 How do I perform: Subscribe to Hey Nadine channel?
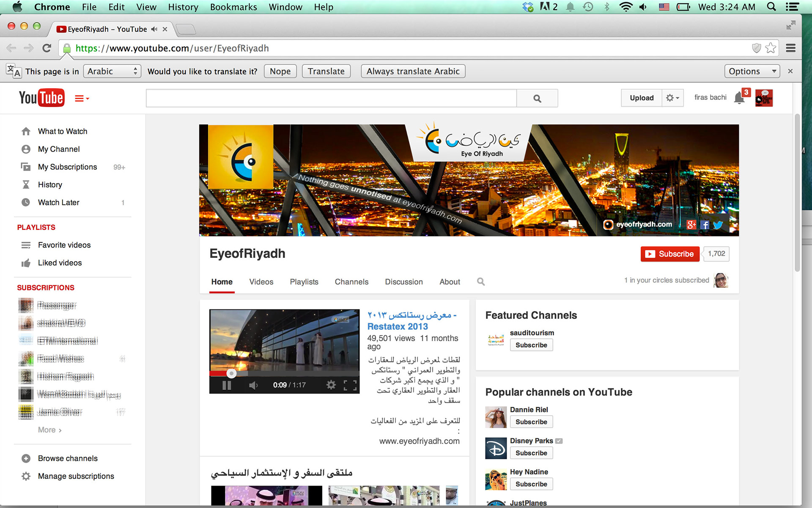pyautogui.click(x=531, y=484)
